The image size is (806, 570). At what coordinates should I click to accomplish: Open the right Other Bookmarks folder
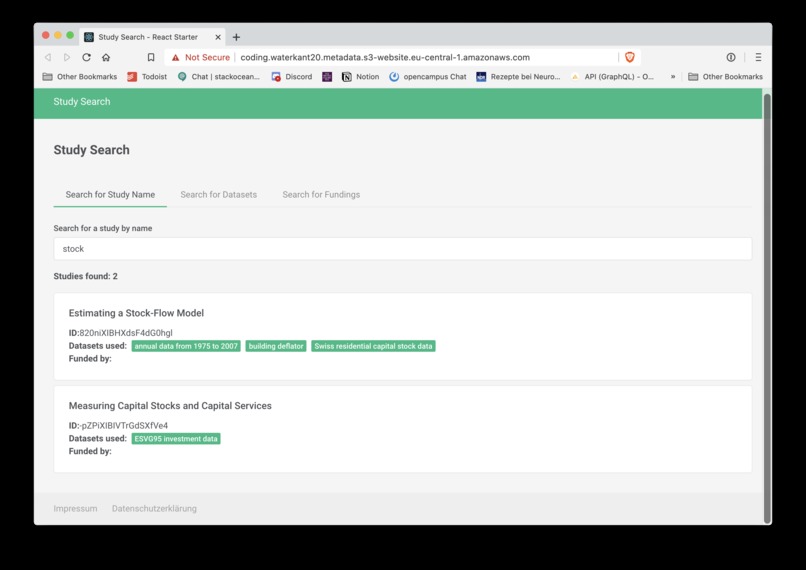coord(725,77)
